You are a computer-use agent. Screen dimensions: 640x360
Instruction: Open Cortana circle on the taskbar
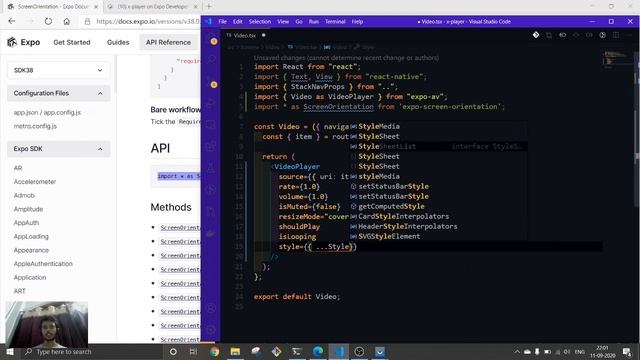173,351
